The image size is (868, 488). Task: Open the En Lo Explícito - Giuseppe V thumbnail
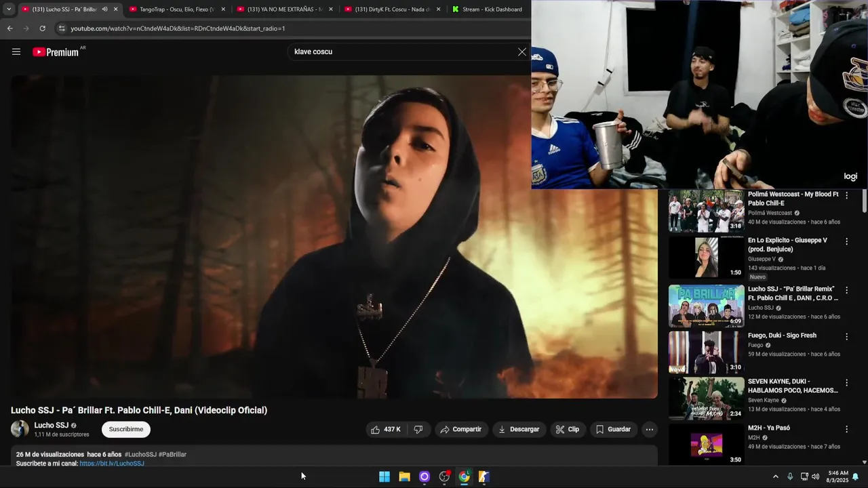click(706, 257)
